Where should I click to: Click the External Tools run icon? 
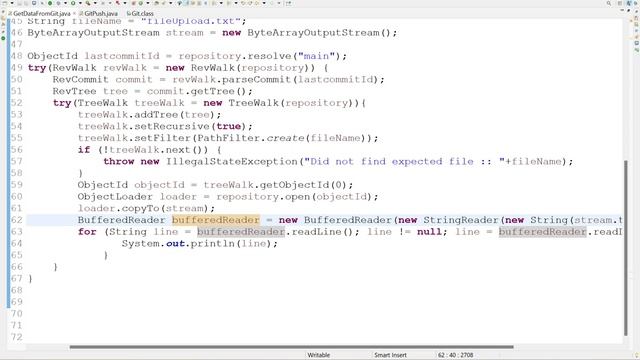click(x=88, y=3)
